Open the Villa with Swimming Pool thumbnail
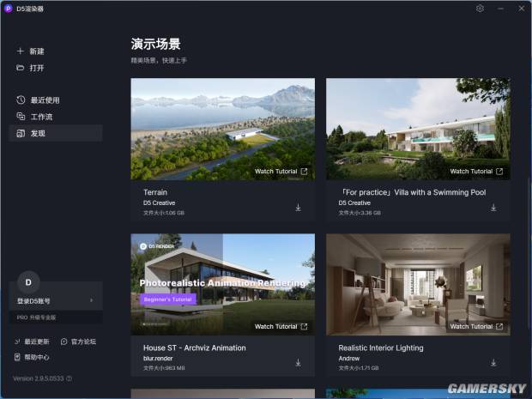The height and width of the screenshot is (399, 532). pos(418,129)
